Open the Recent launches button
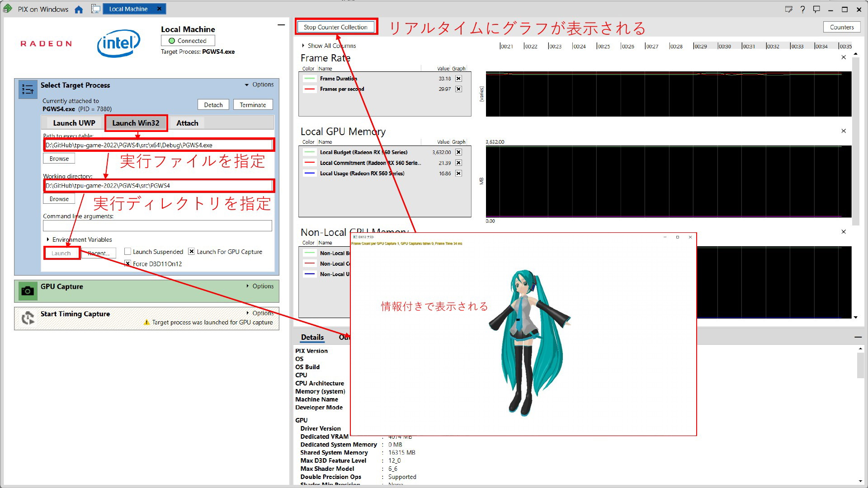 (x=99, y=253)
